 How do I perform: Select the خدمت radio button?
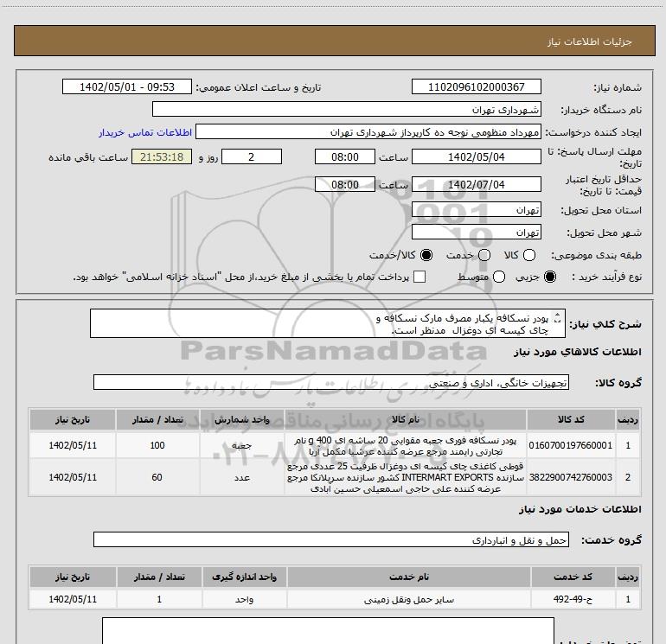coord(484,255)
